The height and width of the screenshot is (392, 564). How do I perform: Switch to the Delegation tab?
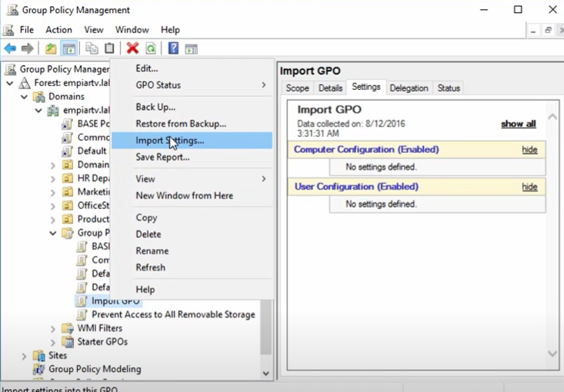click(409, 88)
